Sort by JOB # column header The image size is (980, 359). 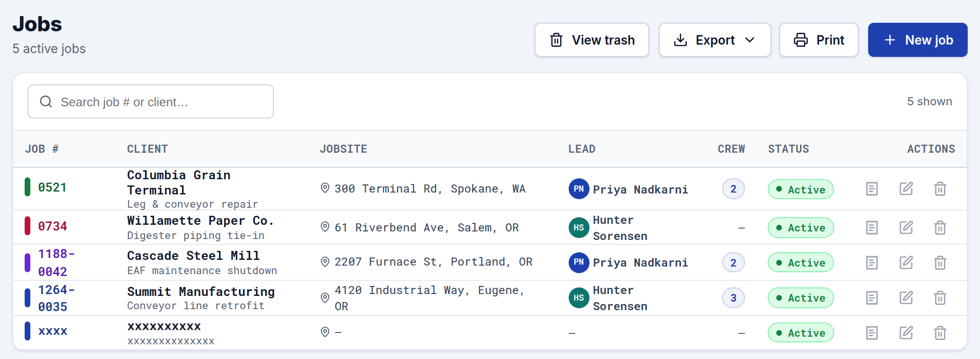[x=42, y=149]
